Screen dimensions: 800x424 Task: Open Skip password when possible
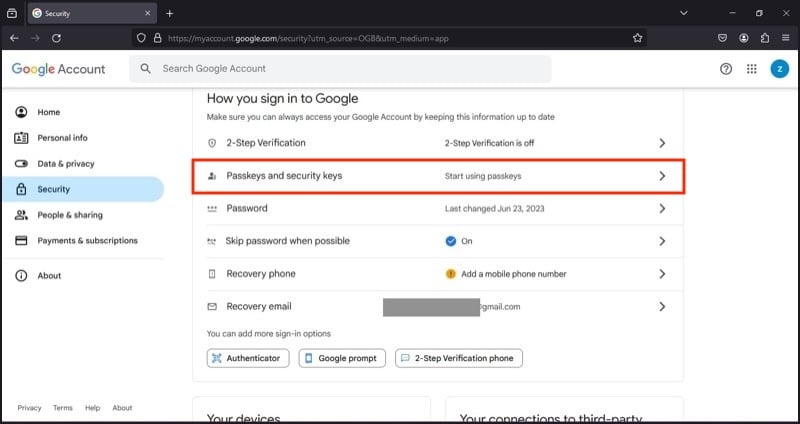(x=438, y=241)
